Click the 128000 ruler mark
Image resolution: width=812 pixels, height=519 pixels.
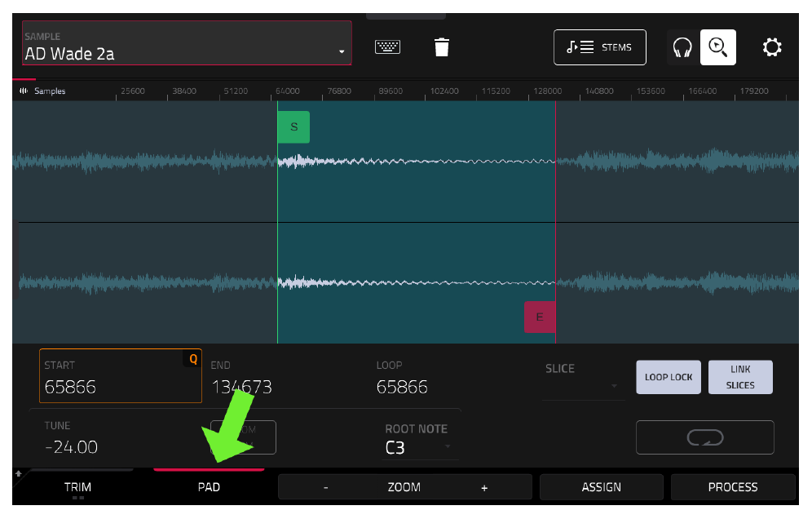[547, 91]
